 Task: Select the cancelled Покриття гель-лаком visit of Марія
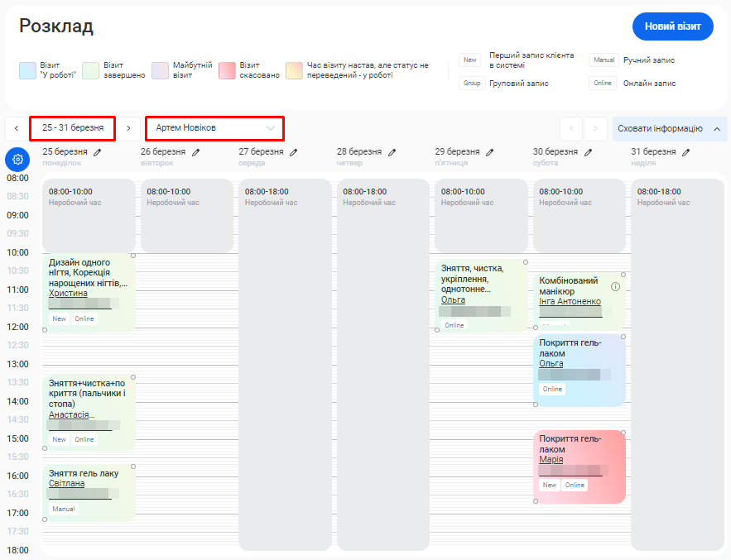click(x=578, y=466)
